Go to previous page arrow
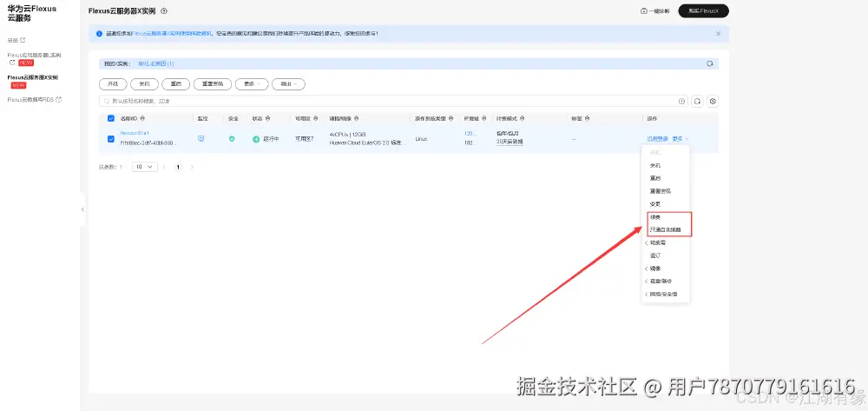 164,167
